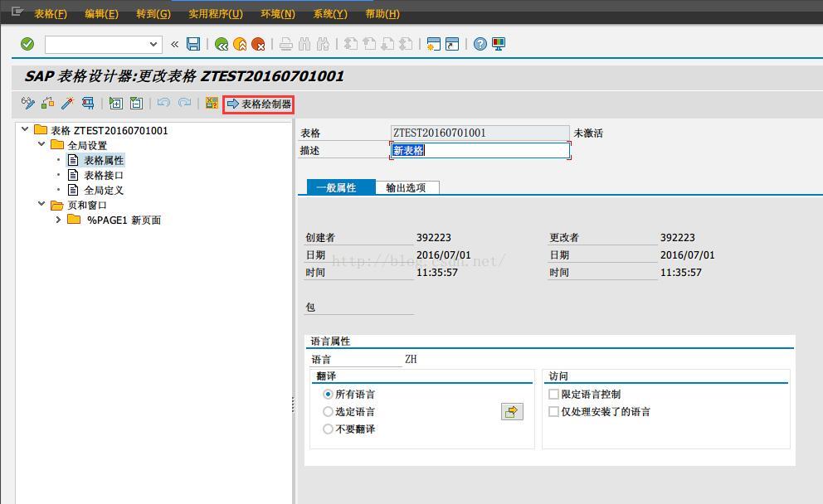Select 表格接口 in the tree

pos(104,175)
